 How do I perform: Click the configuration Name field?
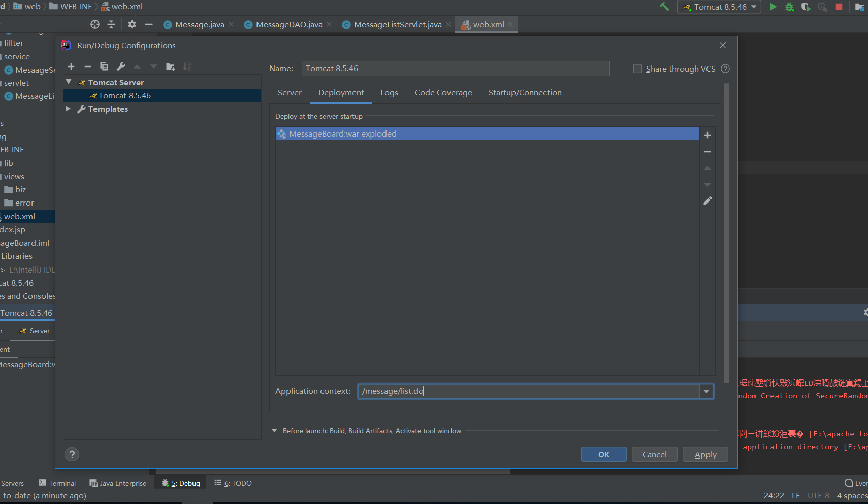point(456,69)
